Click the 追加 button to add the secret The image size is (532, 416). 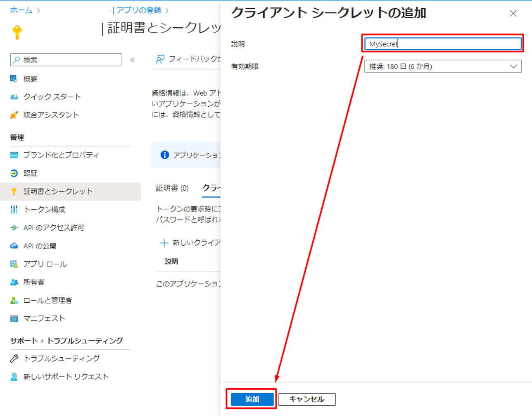point(252,399)
